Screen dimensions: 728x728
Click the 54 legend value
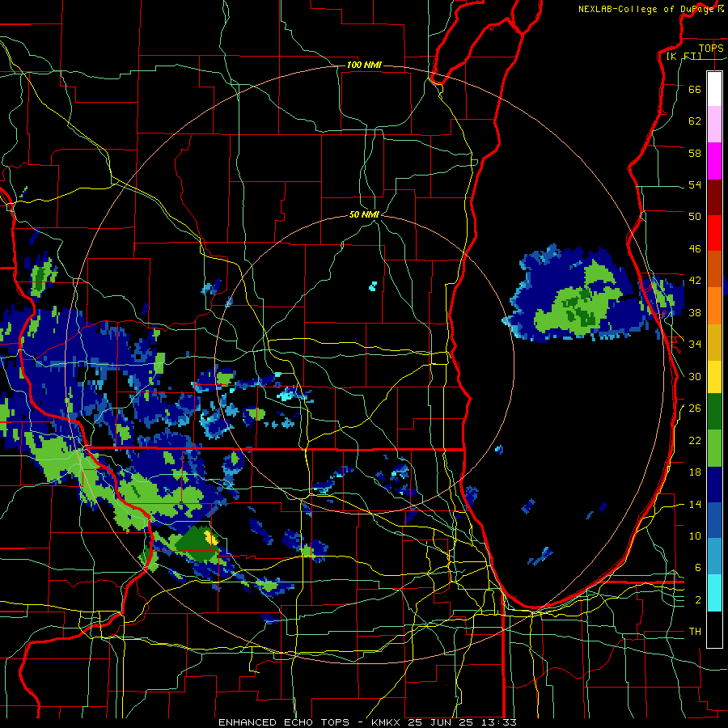point(695,184)
